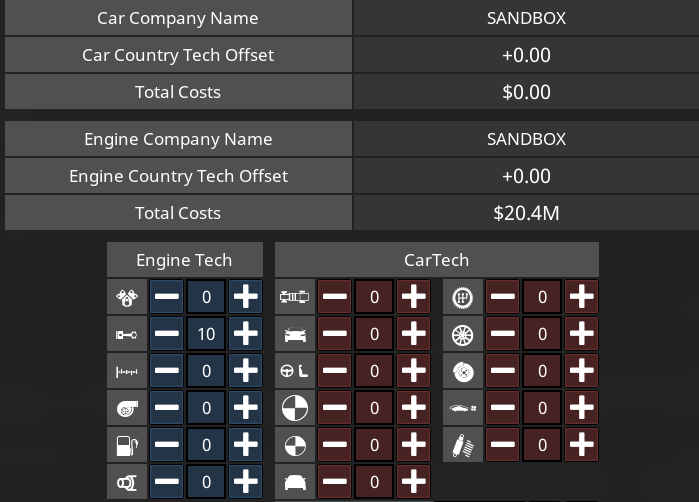Decrease the exhaust tech value
This screenshot has height=502, width=699.
pos(167,482)
